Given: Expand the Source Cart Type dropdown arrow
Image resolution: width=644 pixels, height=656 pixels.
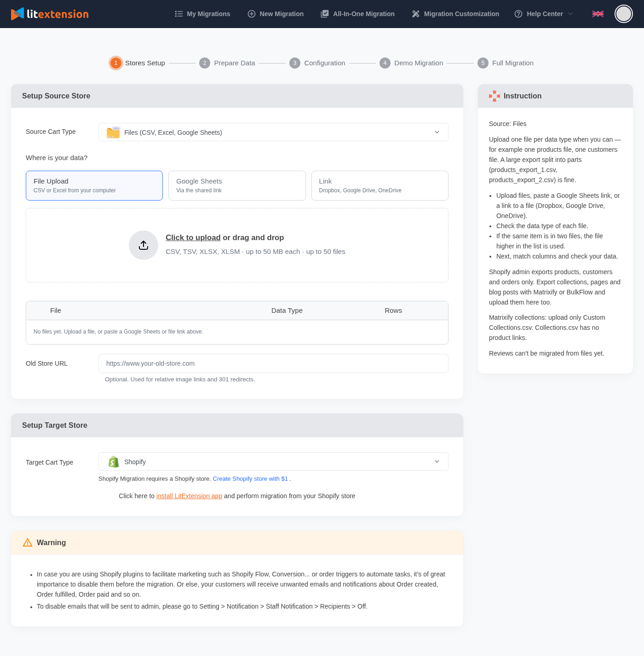Looking at the screenshot, I should coord(437,132).
